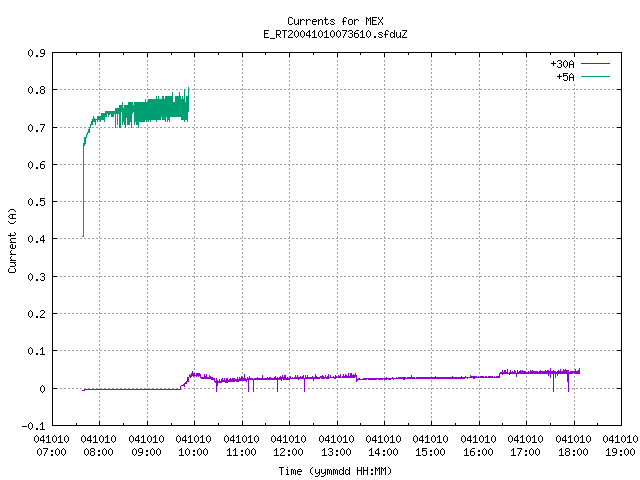Click the y-axis tick label 0.6
Screen dimensions: 640x480
[x=36, y=164]
